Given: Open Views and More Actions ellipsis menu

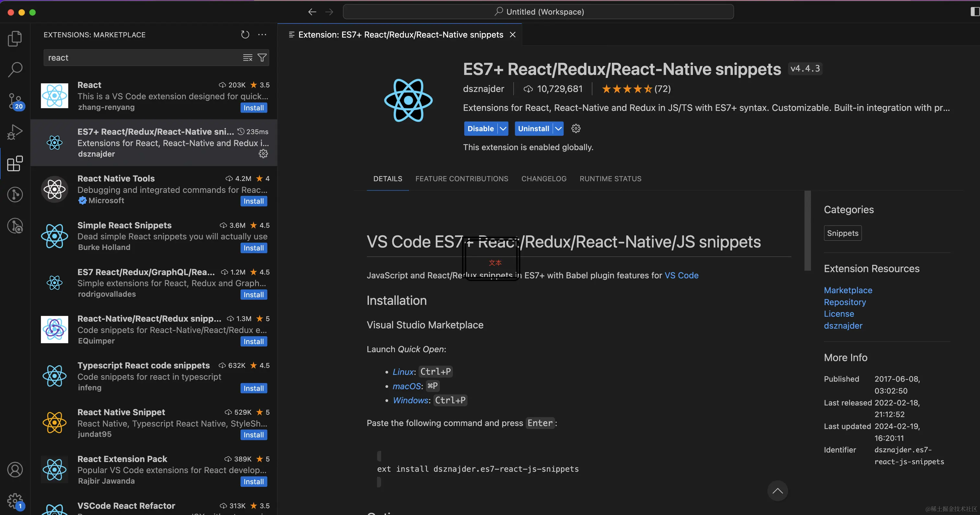Looking at the screenshot, I should point(262,35).
